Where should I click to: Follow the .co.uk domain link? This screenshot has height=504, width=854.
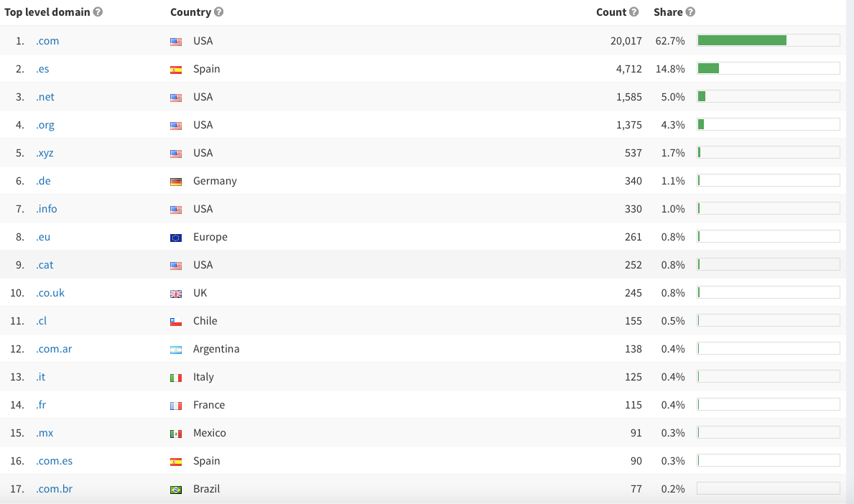pos(50,293)
